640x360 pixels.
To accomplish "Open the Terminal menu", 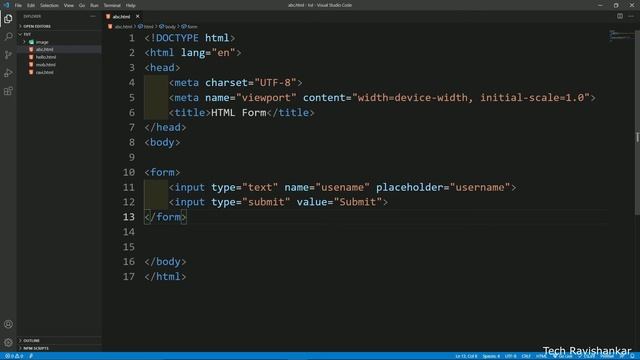I will tap(112, 5).
